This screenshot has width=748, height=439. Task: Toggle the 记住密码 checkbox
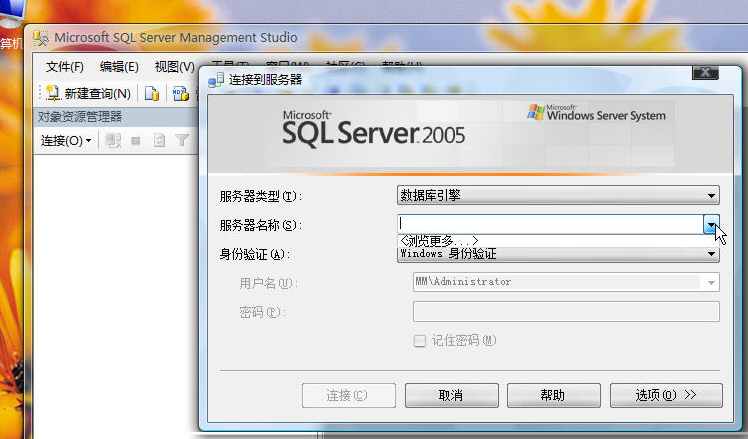[x=420, y=340]
